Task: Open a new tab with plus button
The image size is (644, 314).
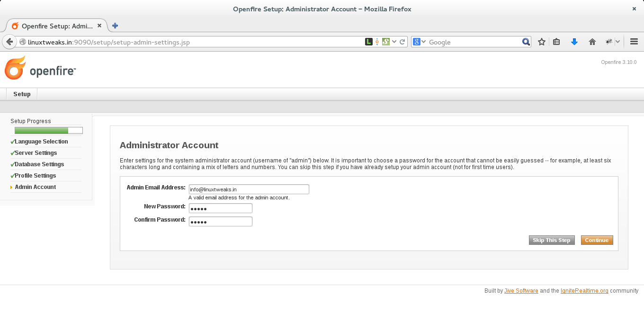Action: click(115, 26)
